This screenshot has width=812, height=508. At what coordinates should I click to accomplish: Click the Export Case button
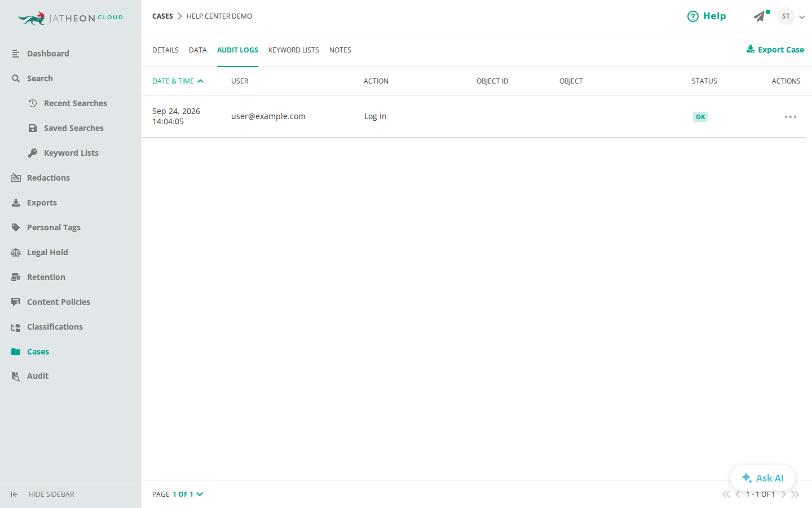(x=775, y=50)
